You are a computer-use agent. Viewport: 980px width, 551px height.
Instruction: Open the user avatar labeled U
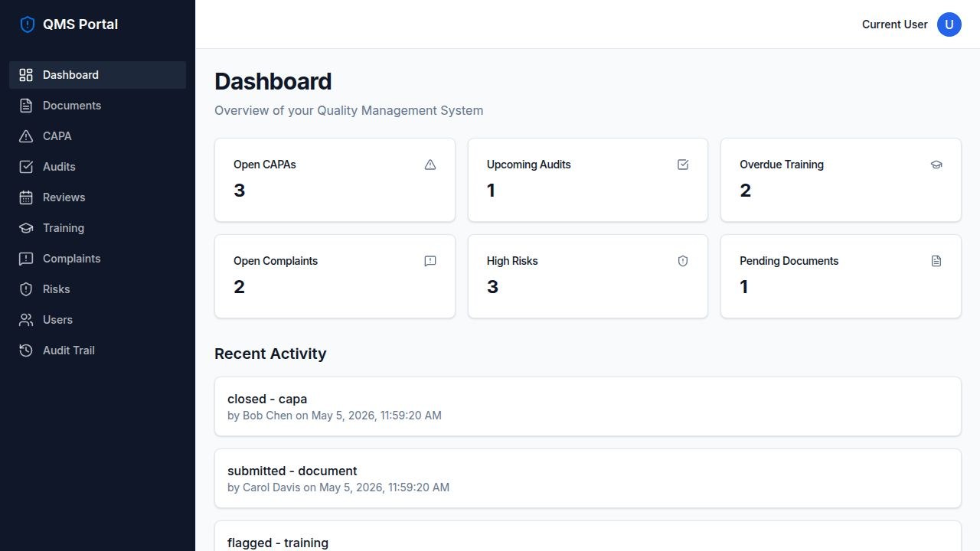tap(949, 24)
